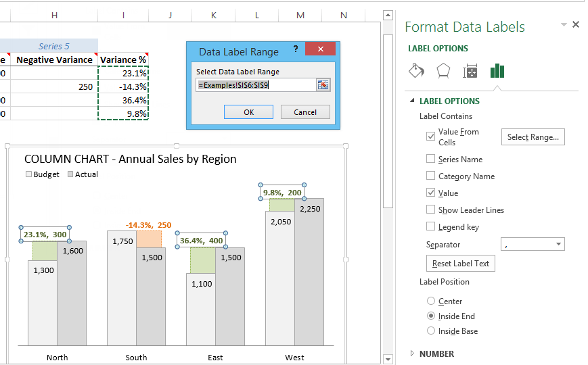The width and height of the screenshot is (588, 365).
Task: Enable the Legend key checkbox
Action: (x=430, y=226)
